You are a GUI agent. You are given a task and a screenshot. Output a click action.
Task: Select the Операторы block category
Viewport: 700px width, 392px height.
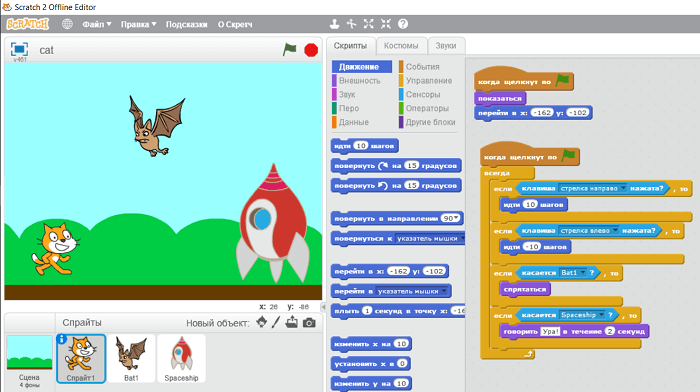[424, 108]
